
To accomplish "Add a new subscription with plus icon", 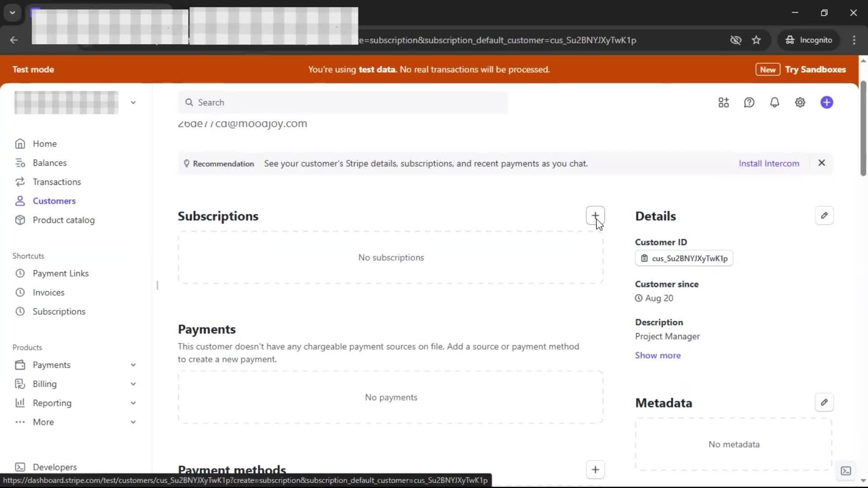I will pos(595,216).
